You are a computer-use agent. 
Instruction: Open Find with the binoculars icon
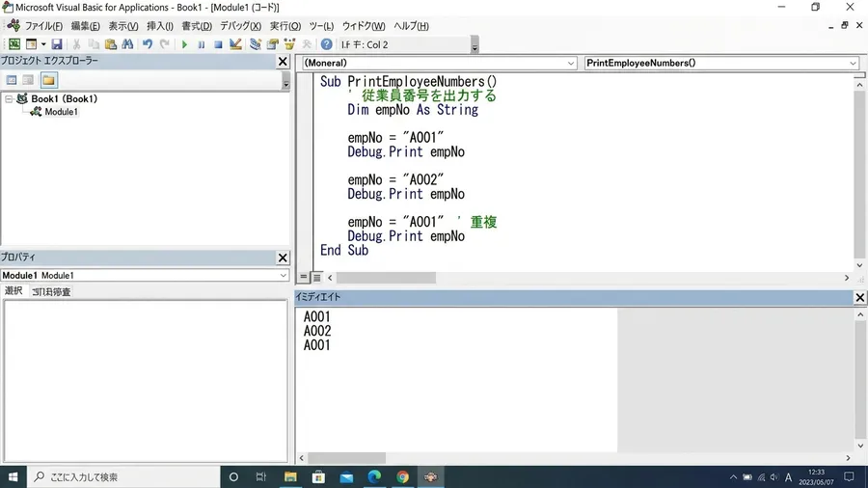point(127,44)
